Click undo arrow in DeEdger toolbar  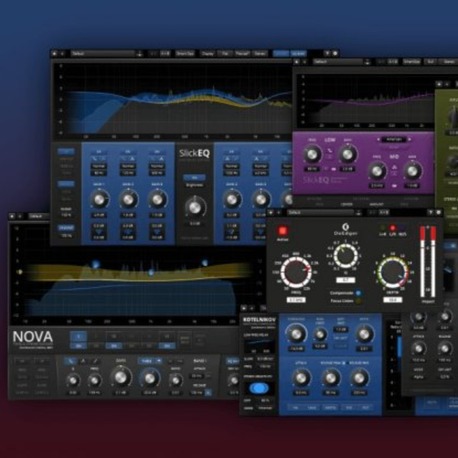(271, 212)
